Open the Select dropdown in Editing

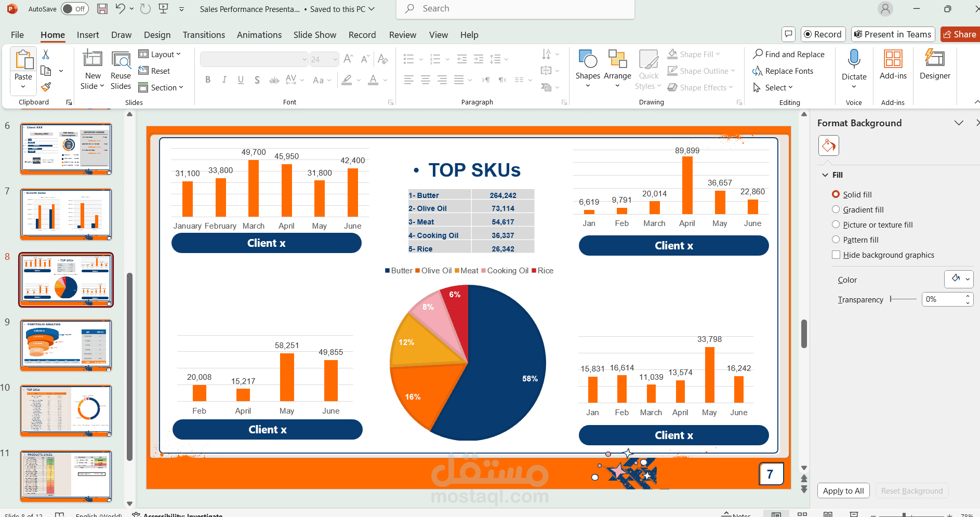[773, 88]
